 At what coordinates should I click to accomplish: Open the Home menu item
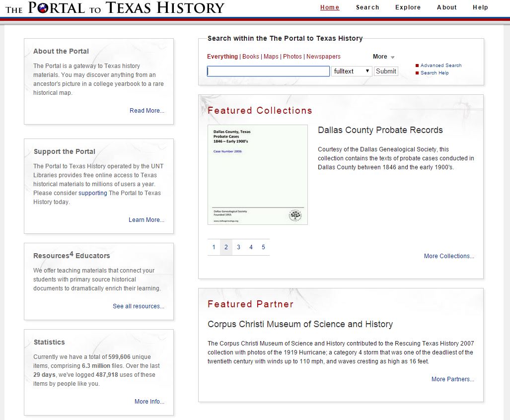329,7
